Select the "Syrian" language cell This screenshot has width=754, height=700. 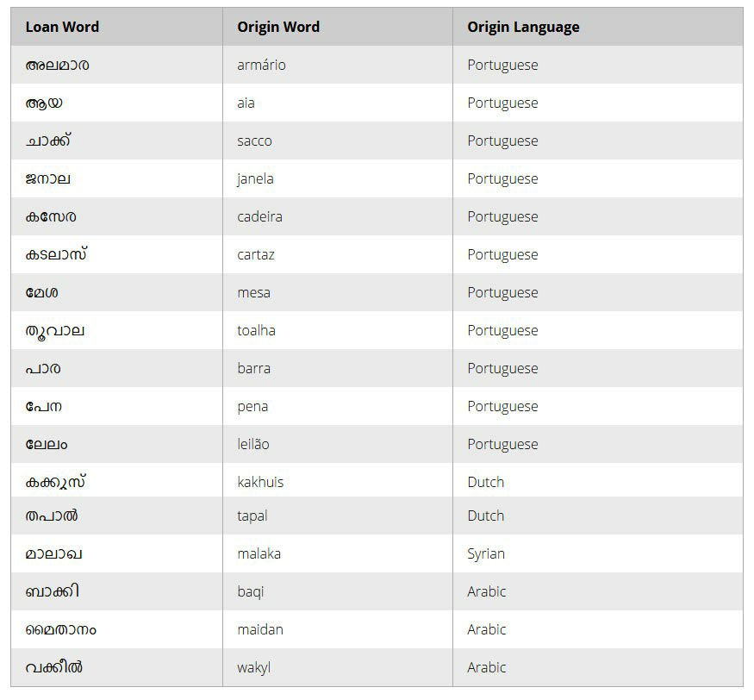pos(486,553)
